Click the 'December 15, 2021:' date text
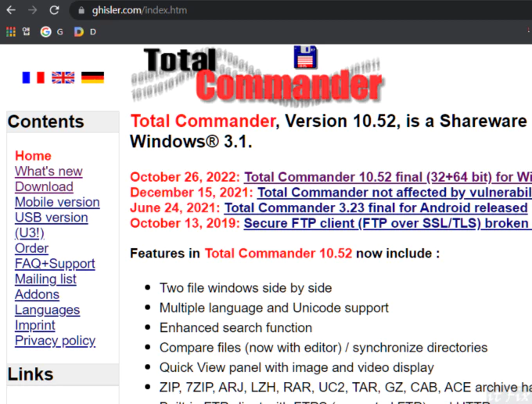This screenshot has height=404, width=532. click(192, 193)
